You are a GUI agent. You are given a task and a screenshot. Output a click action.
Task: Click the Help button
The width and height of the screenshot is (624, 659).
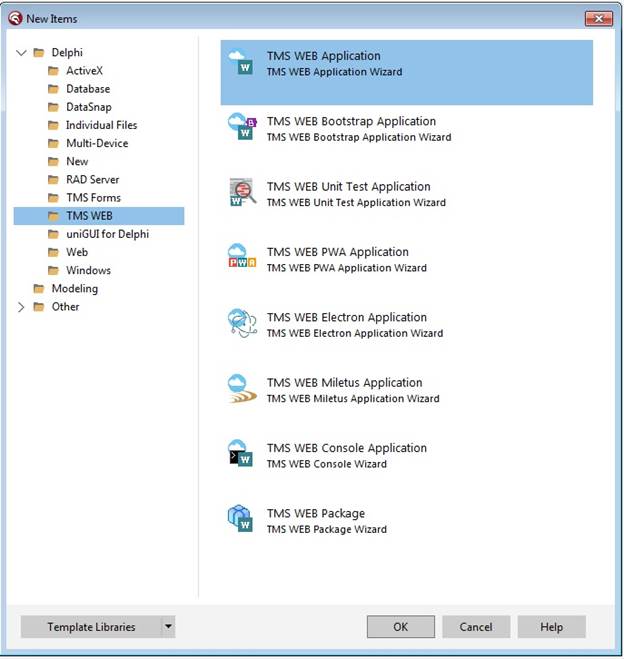(x=551, y=627)
